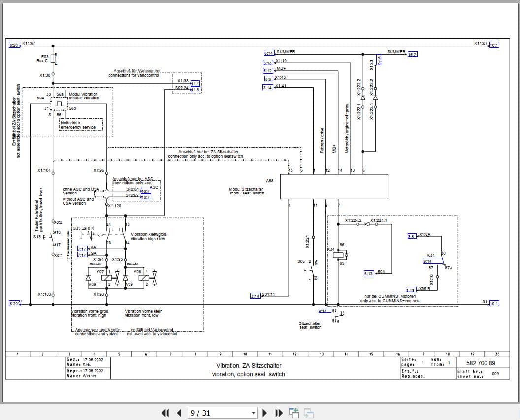
Task: Click the 'ohne ASC und USA Version' note
Action: click(81, 191)
